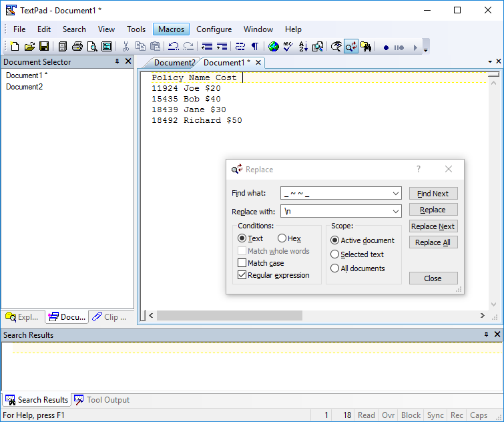504x422 pixels.
Task: Click the Find Next button
Action: (x=433, y=194)
